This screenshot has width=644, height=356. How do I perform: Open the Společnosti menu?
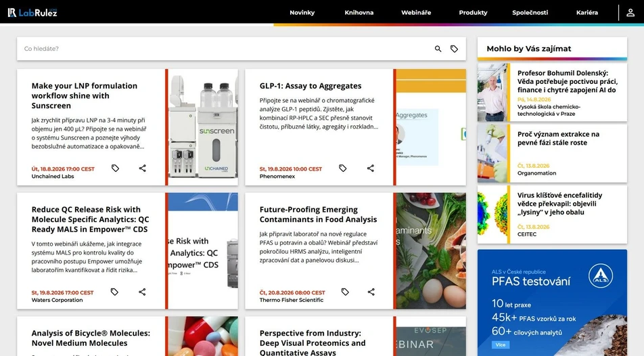pyautogui.click(x=530, y=13)
